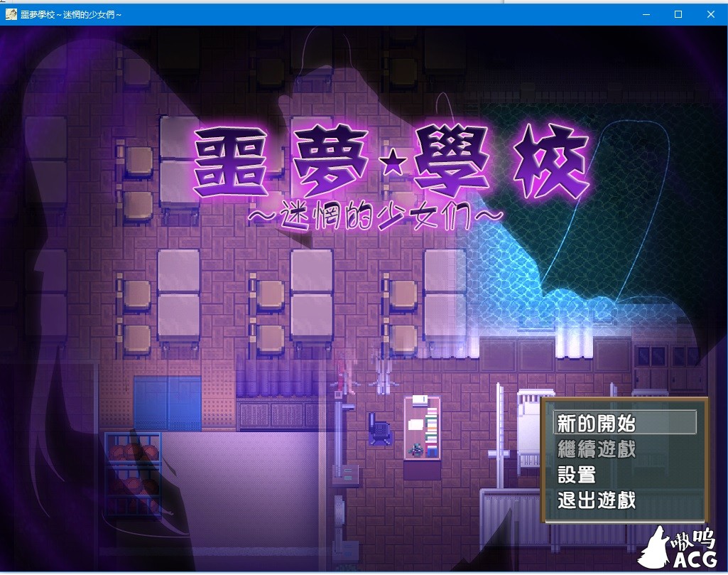Viewport: 728px width, 575px height.
Task: Select the 繼續遊戲 continue option
Action: click(x=597, y=449)
